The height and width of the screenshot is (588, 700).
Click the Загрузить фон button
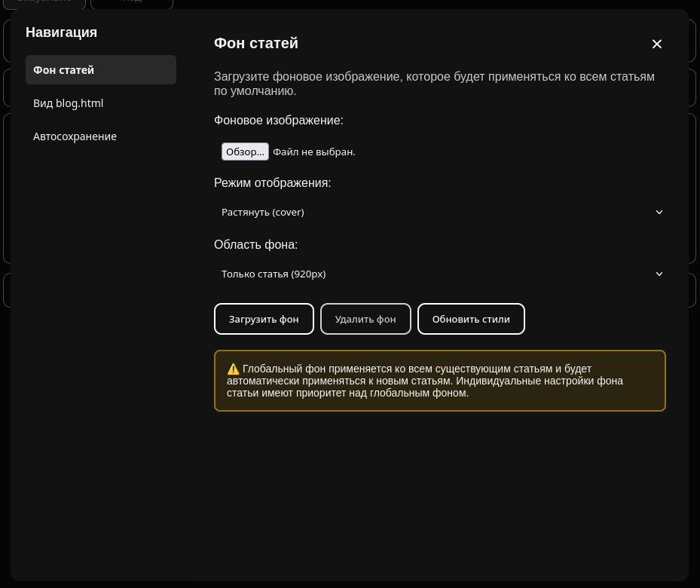coord(264,319)
